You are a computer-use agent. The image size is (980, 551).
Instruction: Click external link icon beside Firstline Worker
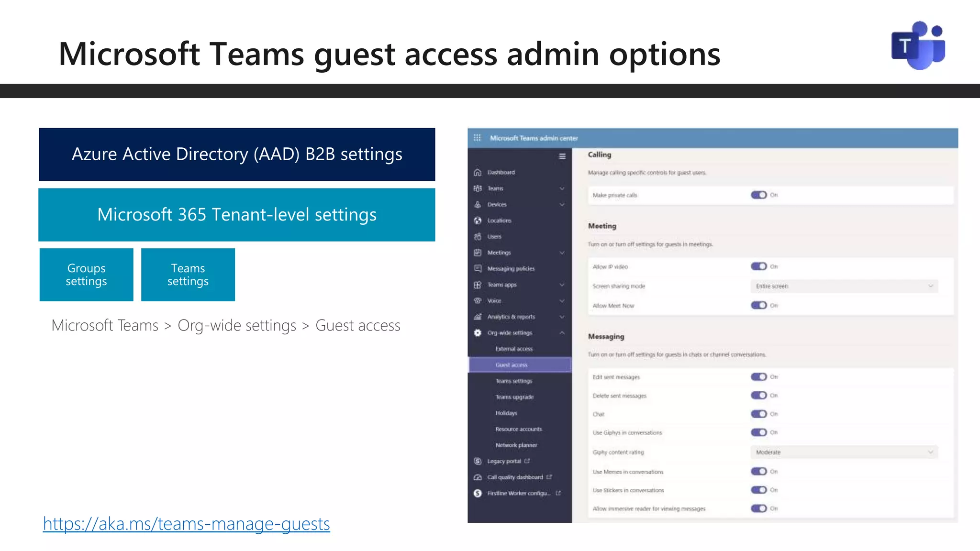pyautogui.click(x=558, y=493)
